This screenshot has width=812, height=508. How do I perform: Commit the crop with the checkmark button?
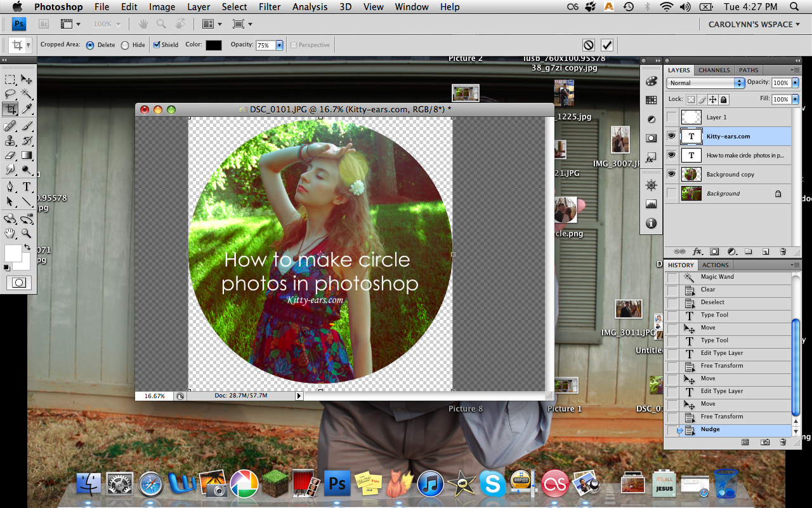point(606,44)
